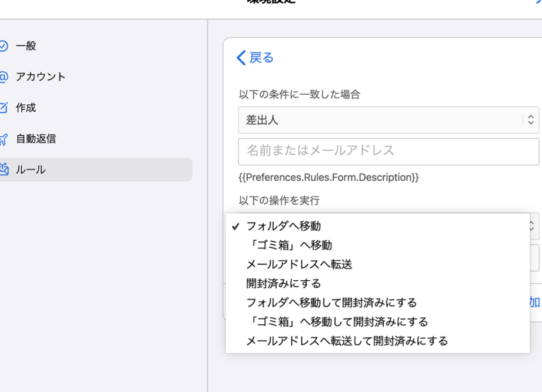Click the envelope icon beside ルール

[x=4, y=170]
